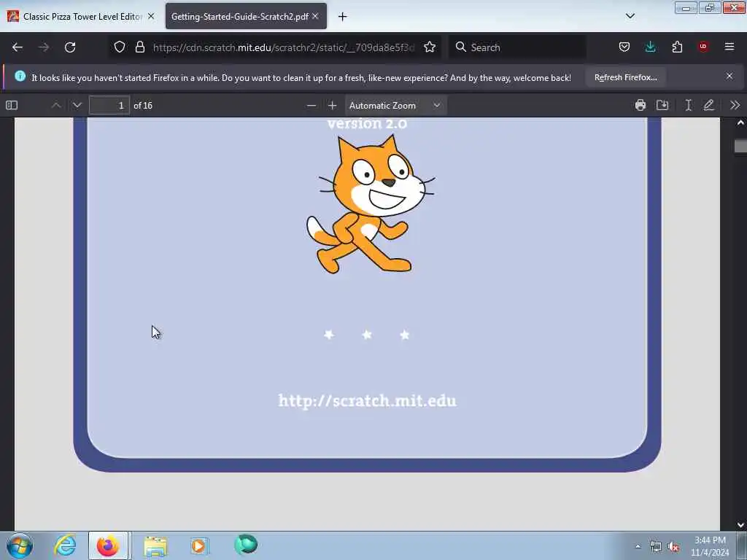
Task: Click the browser forward arrow
Action: (x=44, y=47)
